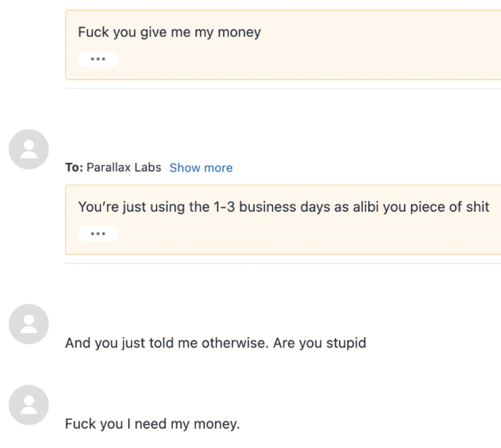501x448 pixels.
Task: Select the "Parallax Labs" recipient name
Action: [124, 167]
